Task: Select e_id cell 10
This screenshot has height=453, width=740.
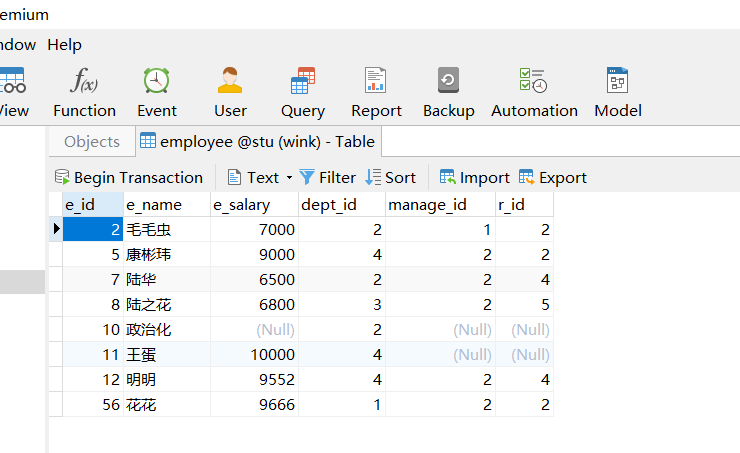Action: [93, 329]
